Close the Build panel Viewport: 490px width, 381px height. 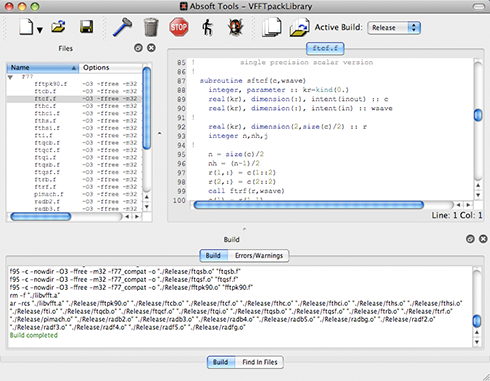pos(483,239)
